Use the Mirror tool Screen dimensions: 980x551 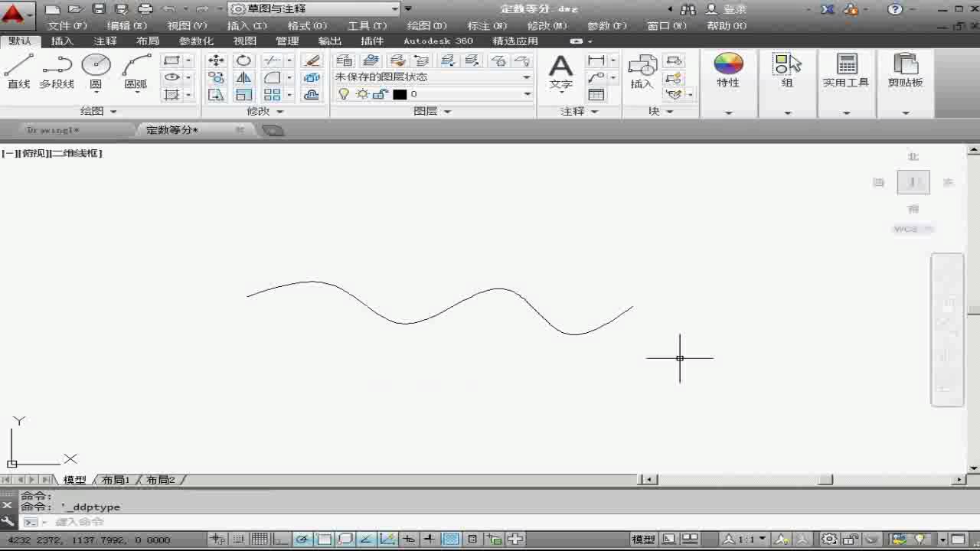click(243, 77)
